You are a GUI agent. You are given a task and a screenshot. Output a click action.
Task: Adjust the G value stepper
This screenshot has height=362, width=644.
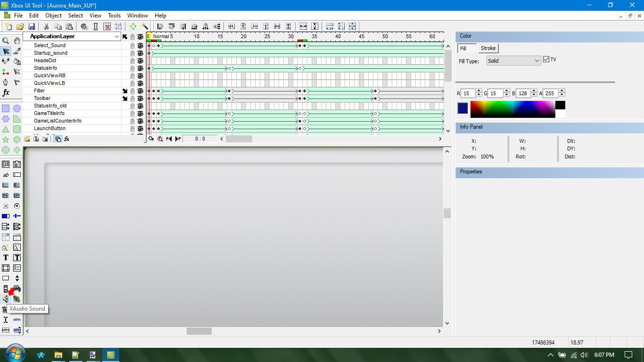507,93
